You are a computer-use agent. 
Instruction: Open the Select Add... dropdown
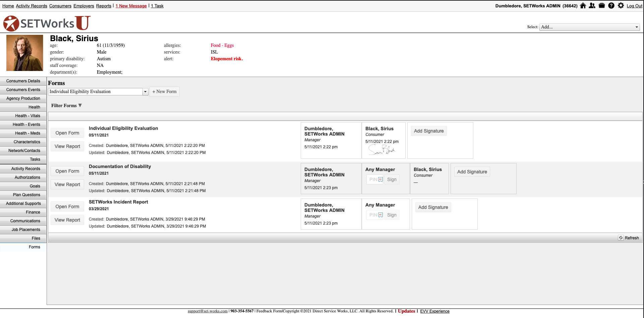589,27
